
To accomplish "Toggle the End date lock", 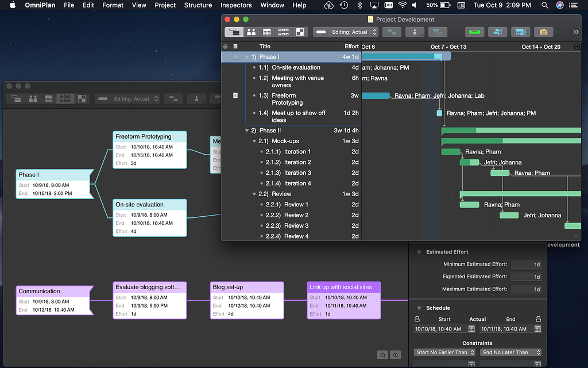I will point(538,319).
